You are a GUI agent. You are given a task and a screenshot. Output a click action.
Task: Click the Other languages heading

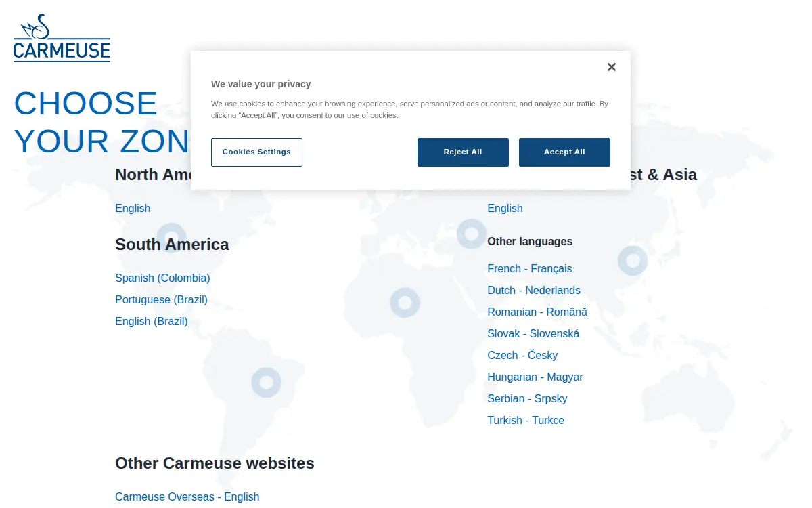pos(530,242)
